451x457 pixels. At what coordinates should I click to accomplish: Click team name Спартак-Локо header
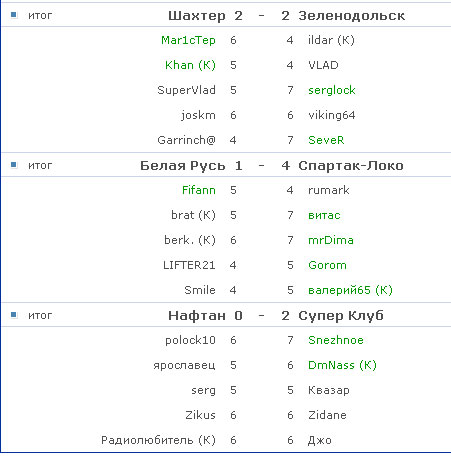351,166
